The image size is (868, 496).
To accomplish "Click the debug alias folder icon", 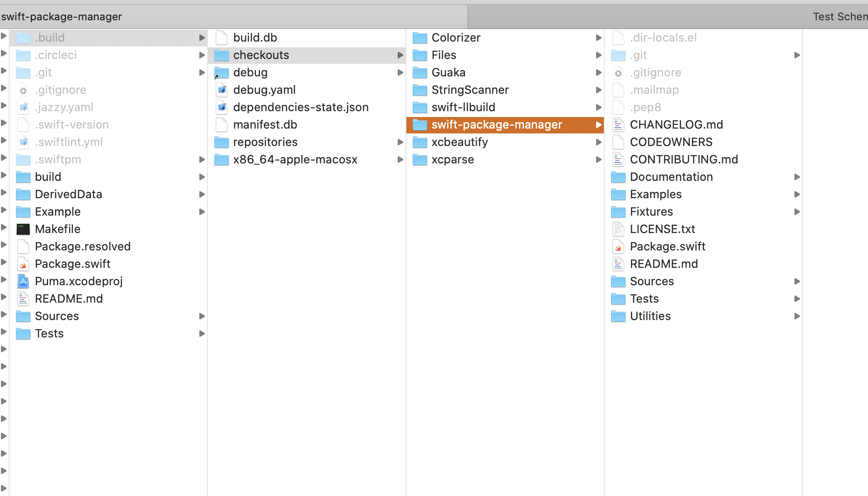I will 222,73.
